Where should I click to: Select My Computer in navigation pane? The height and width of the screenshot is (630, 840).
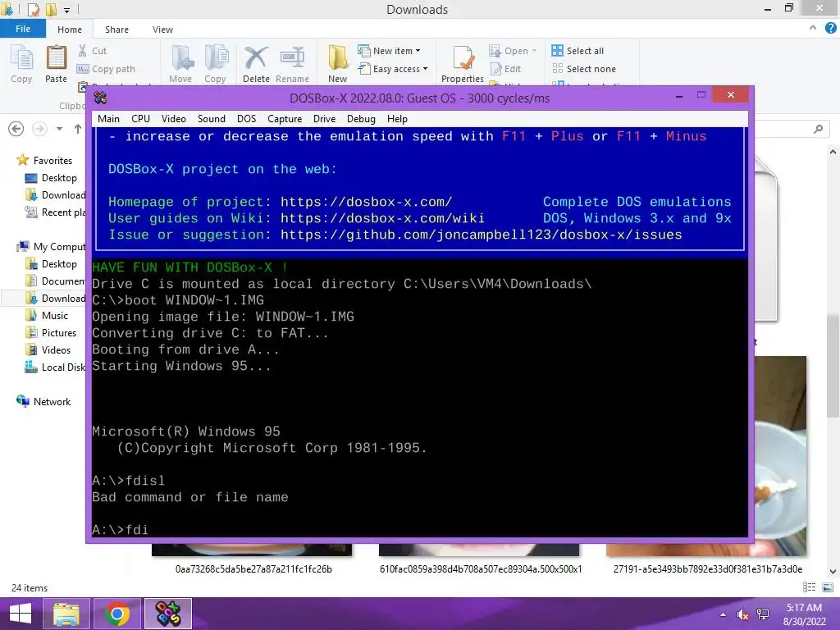[51, 246]
